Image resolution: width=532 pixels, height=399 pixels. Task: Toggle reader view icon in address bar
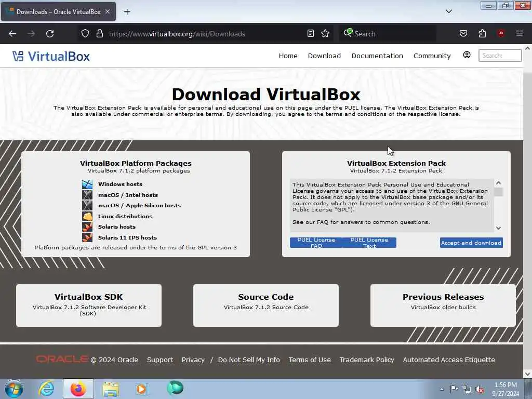point(311,33)
